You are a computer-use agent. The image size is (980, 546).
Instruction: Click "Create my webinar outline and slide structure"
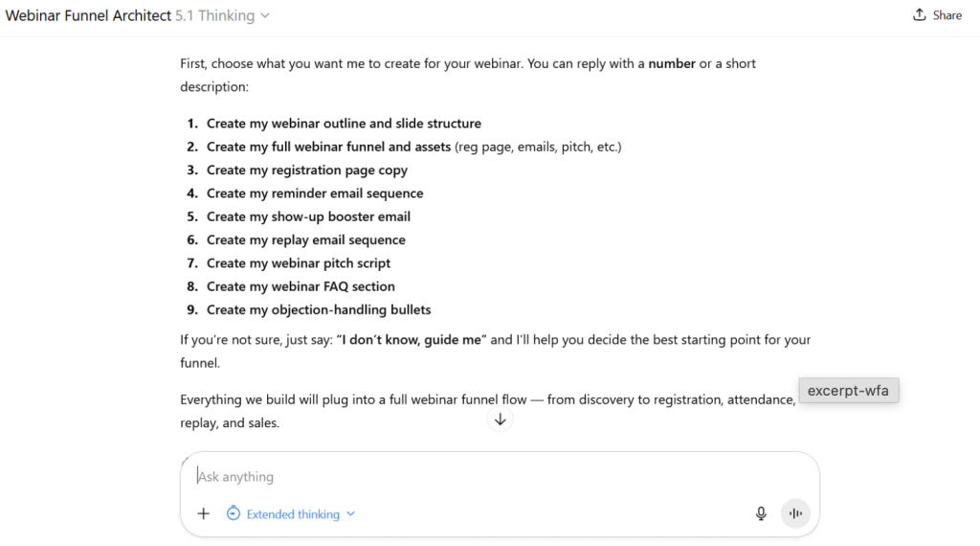[x=344, y=124]
